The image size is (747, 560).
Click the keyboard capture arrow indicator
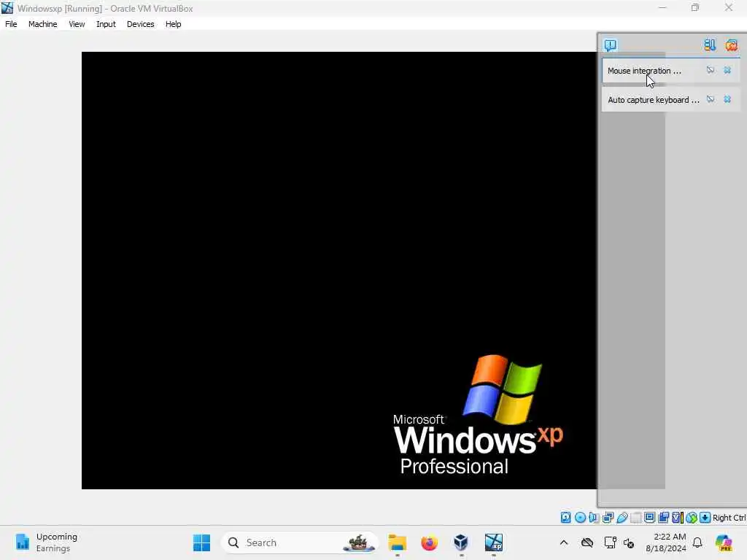[x=705, y=518]
